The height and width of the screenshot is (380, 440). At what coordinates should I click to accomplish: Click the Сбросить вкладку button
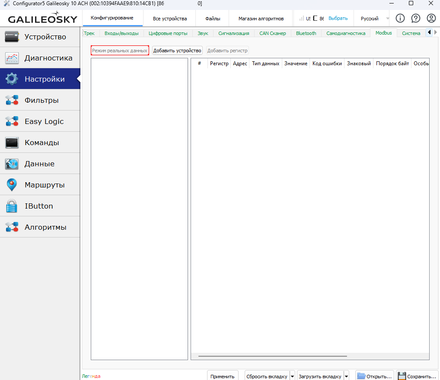[x=267, y=376]
